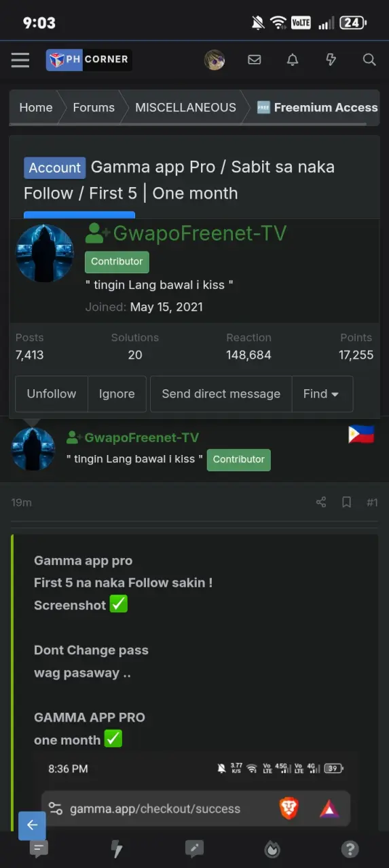The width and height of the screenshot is (389, 868).
Task: Go to Forums breadcrumb
Action: [x=94, y=108]
